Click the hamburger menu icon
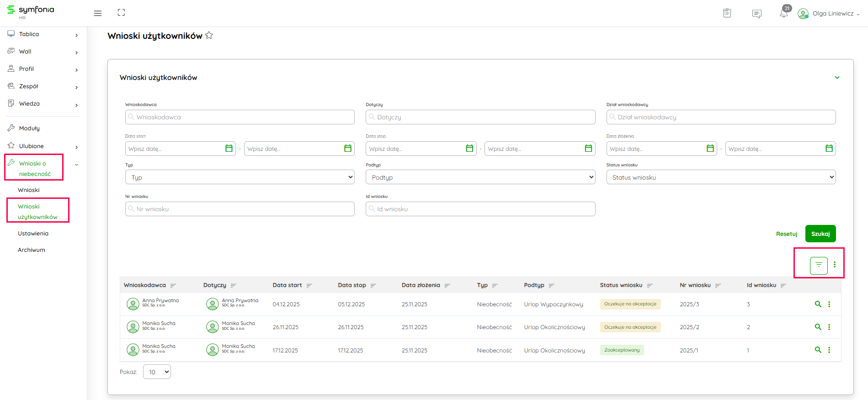The height and width of the screenshot is (400, 868). click(97, 13)
